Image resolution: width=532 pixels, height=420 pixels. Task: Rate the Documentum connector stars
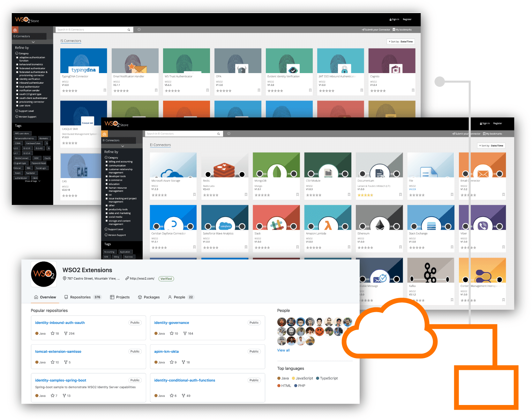[x=365, y=195]
